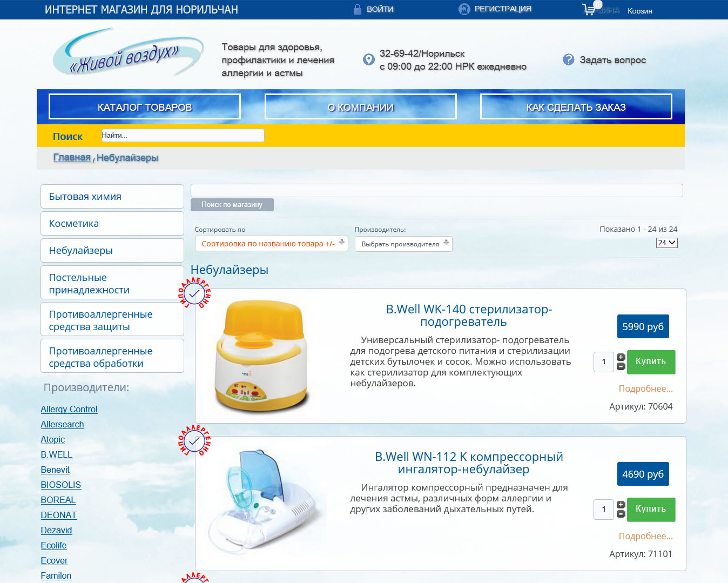Open Подробнее for B.Well WK-140
728x583 pixels.
click(x=646, y=388)
